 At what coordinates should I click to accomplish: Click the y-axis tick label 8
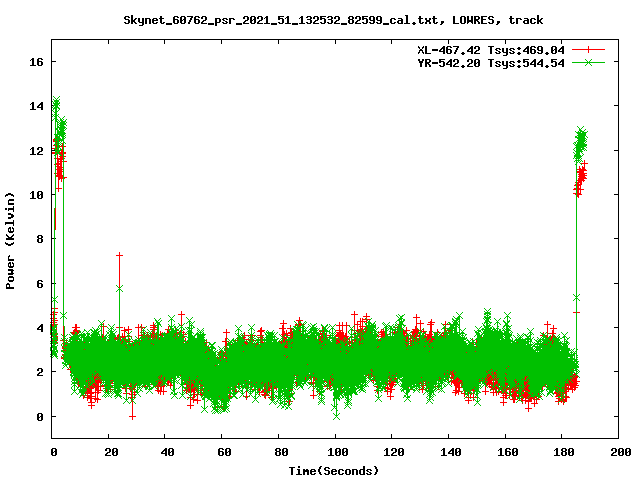[x=40, y=239]
